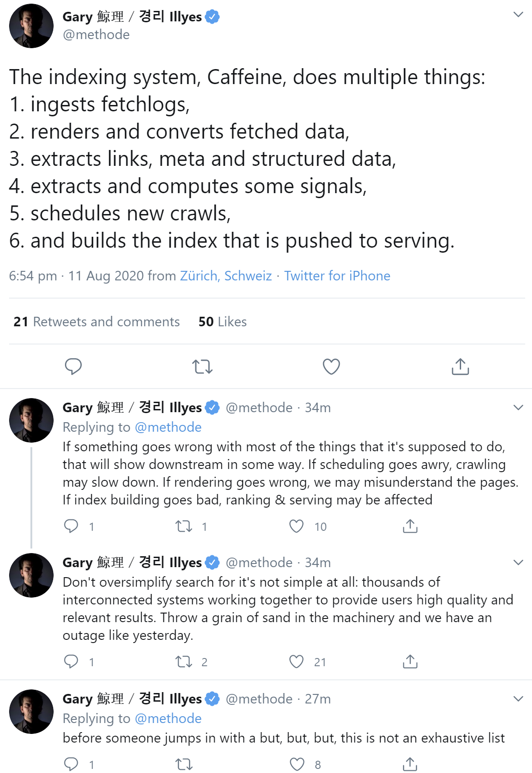This screenshot has height=773, width=532.
Task: Share the 'If something goes wrong' tweet
Action: click(x=410, y=526)
